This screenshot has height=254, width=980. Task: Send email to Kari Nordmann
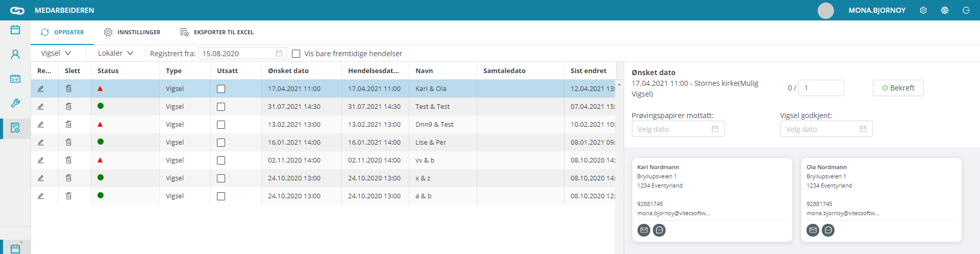644,230
